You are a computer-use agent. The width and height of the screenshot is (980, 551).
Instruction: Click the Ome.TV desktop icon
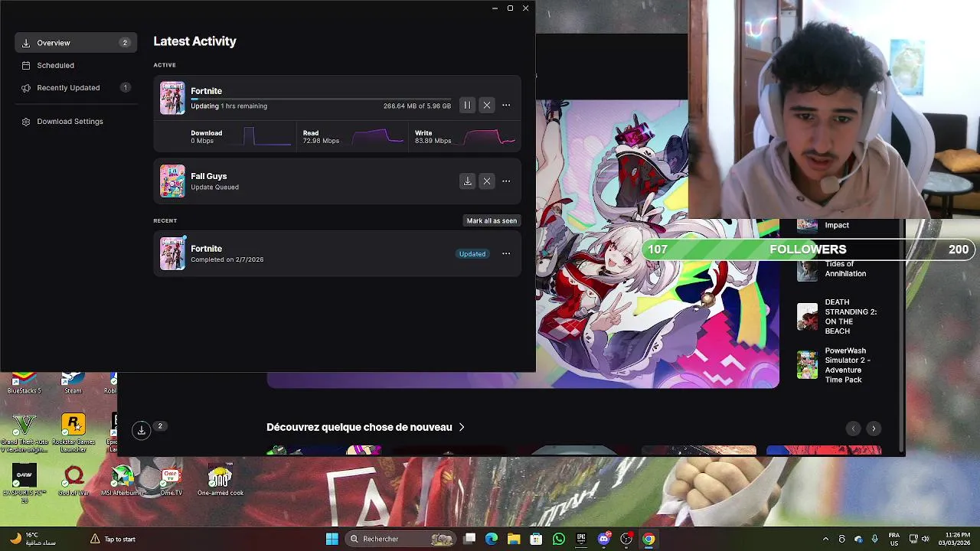pos(171,481)
